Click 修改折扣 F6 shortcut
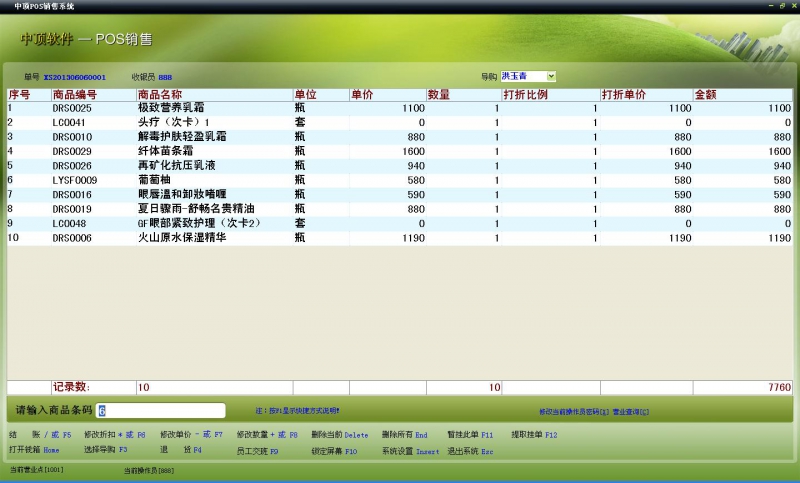Screen dimensions: 800x483 115,435
